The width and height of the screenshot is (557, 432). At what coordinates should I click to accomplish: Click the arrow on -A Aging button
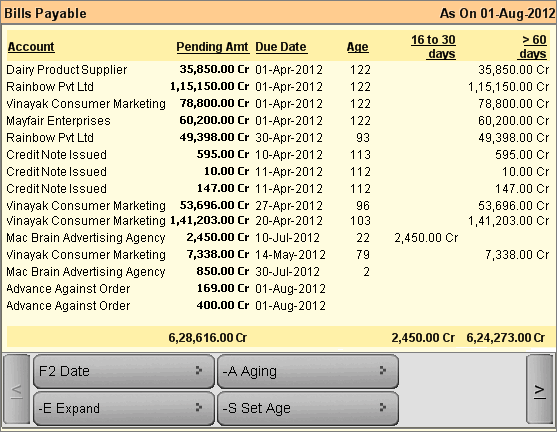383,371
